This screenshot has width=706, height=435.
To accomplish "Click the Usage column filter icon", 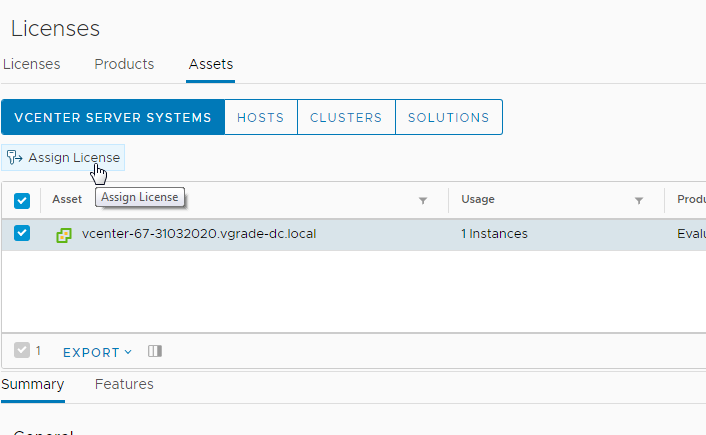I will click(639, 201).
